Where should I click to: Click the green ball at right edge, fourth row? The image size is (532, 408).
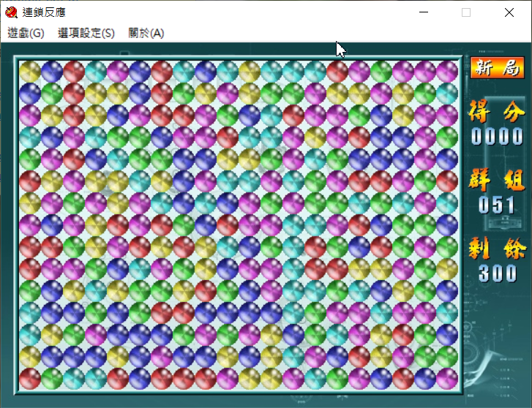447,137
